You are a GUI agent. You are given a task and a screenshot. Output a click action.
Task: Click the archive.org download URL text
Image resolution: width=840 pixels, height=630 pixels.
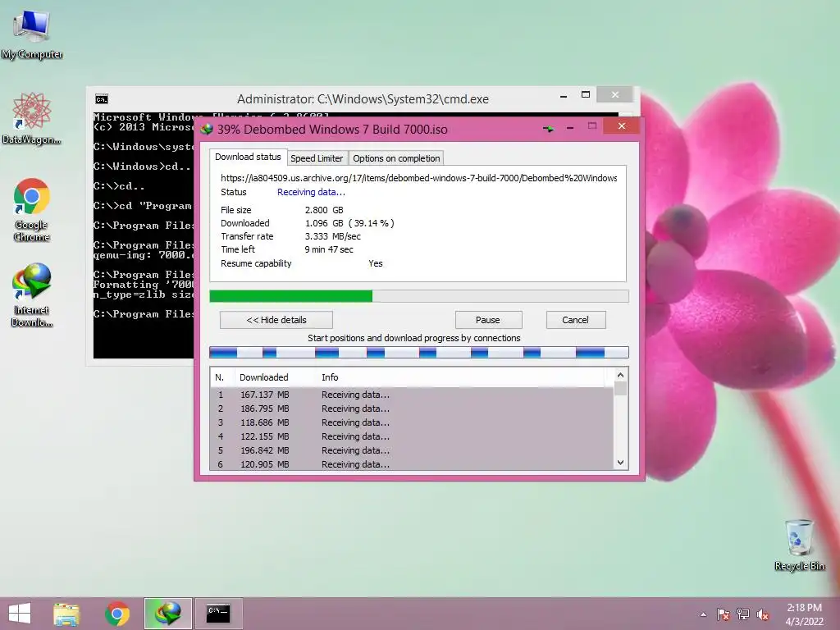tap(419, 178)
